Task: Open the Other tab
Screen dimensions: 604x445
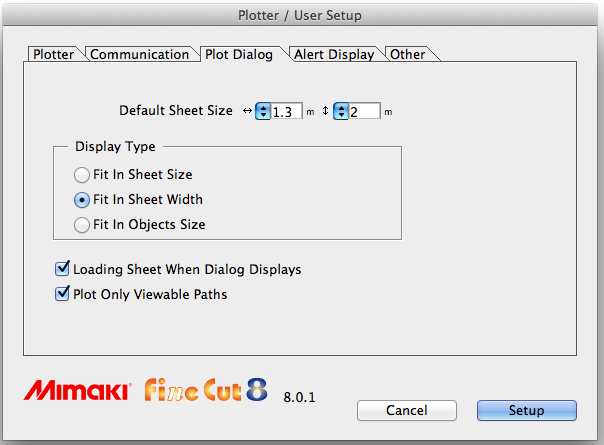Action: [408, 54]
